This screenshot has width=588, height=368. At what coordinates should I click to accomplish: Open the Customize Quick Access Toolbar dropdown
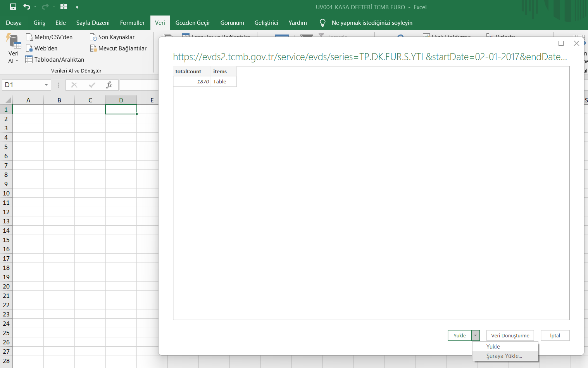(78, 7)
